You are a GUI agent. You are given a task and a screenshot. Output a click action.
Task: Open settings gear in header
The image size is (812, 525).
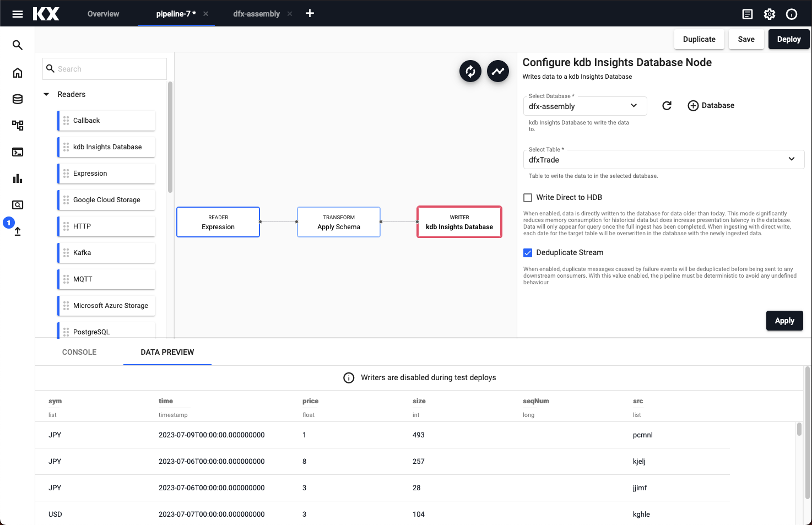point(770,14)
